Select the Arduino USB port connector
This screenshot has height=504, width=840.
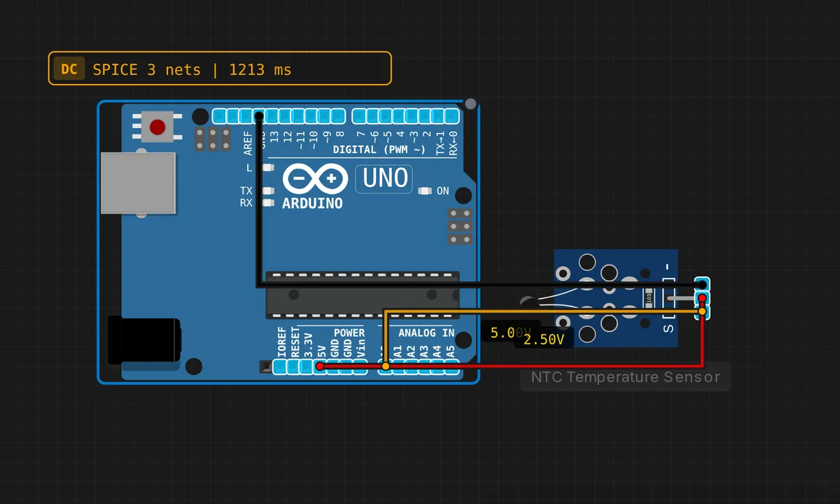(138, 183)
